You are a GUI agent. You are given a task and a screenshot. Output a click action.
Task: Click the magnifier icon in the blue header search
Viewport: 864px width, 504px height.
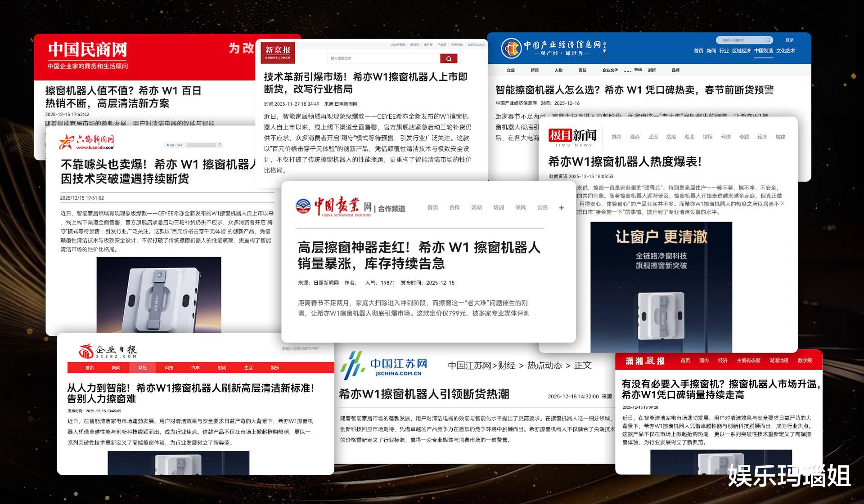click(x=768, y=40)
